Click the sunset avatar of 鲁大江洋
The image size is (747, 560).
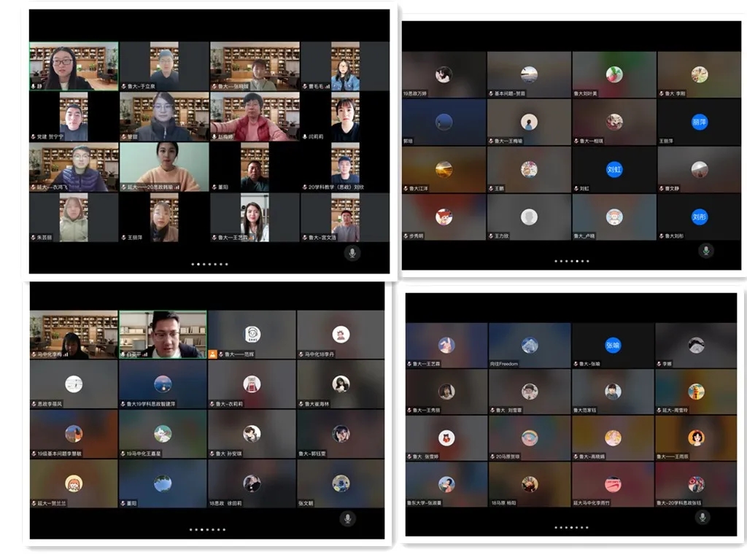tap(444, 170)
